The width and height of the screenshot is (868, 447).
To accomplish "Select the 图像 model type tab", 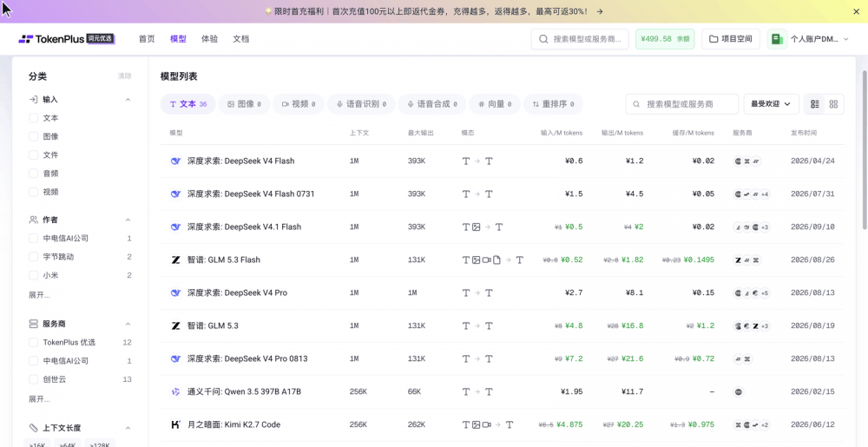I will click(244, 104).
